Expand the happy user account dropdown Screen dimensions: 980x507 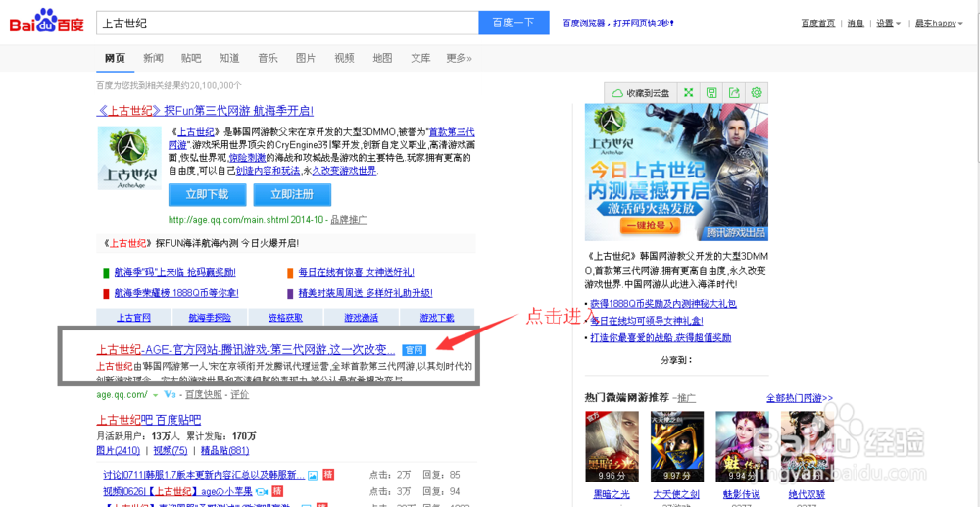tap(940, 24)
